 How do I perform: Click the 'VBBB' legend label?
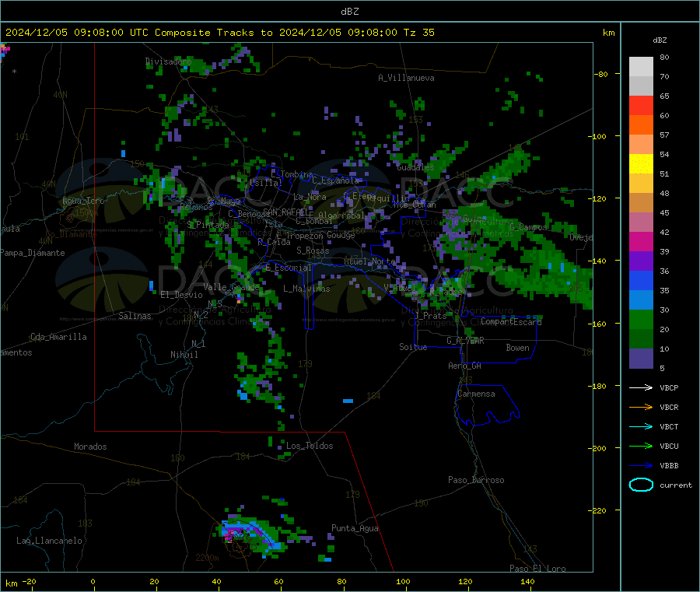[669, 466]
